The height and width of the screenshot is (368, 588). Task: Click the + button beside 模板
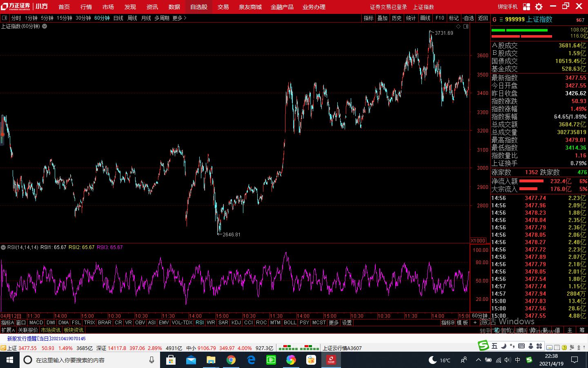pos(474,323)
